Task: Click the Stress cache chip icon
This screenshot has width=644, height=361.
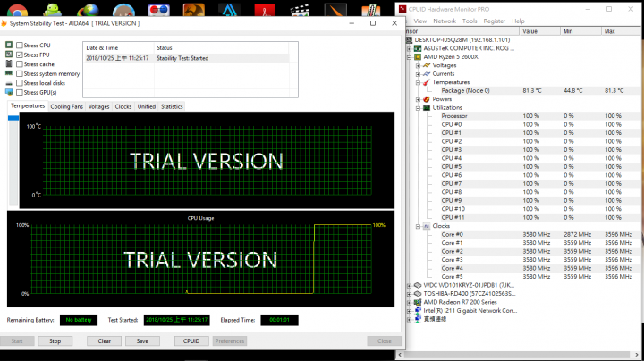Action: point(9,63)
